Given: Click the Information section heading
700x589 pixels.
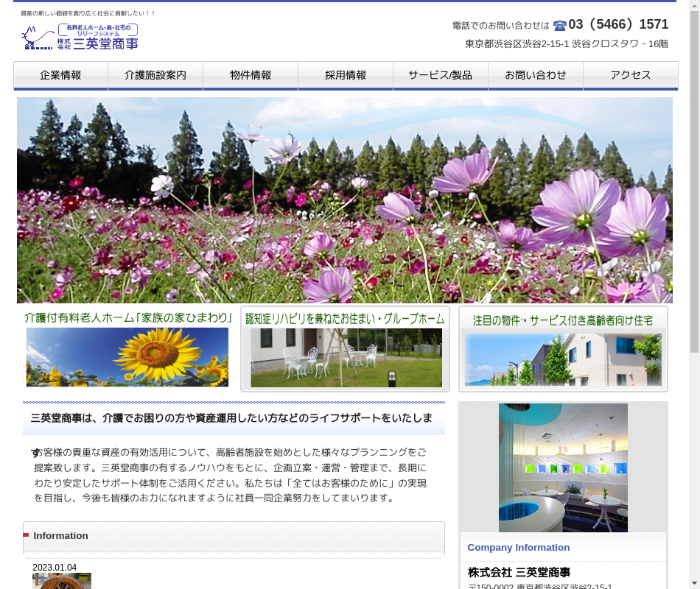Looking at the screenshot, I should (x=60, y=535).
